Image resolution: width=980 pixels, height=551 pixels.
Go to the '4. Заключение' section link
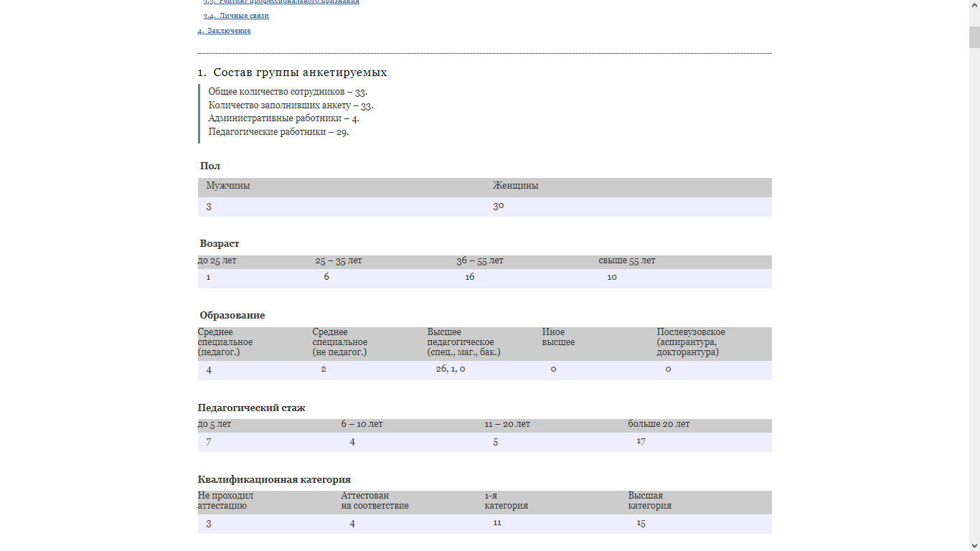point(224,31)
